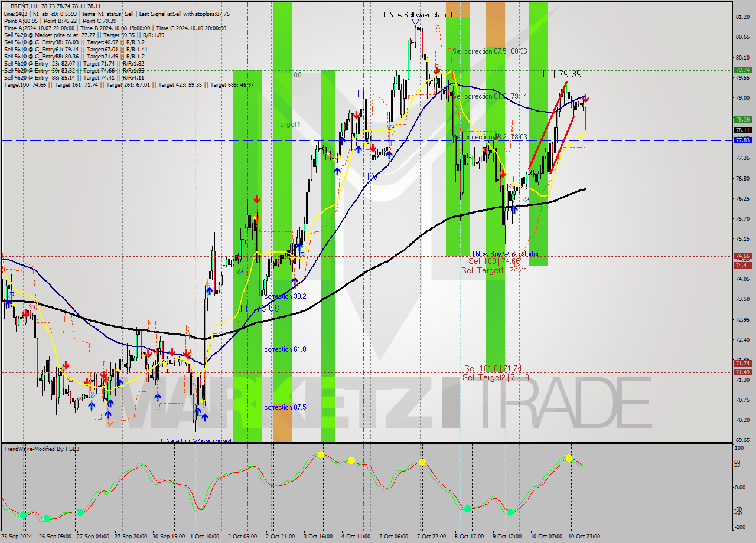Click the 'Sell correction 38.2 | 78.03' label

coord(490,137)
